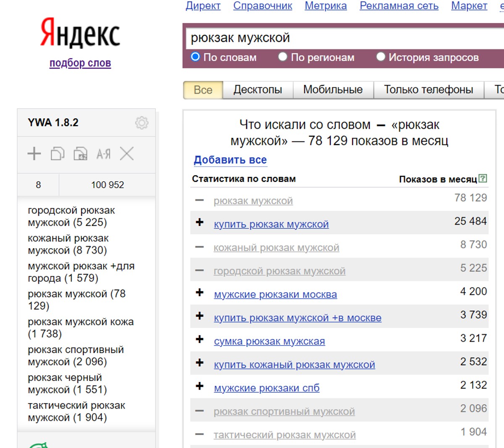Add 'купить рюкзак мужской +в москве' with plus icon

point(199,316)
